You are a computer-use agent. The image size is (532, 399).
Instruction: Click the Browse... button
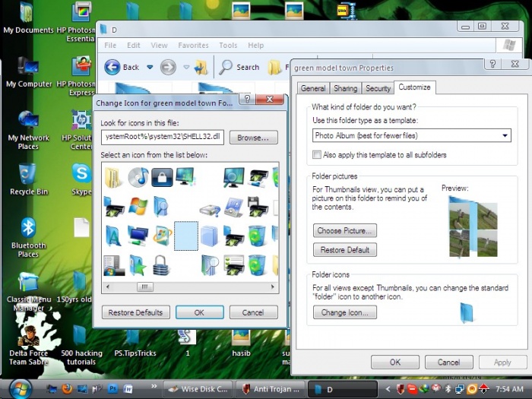(x=253, y=138)
